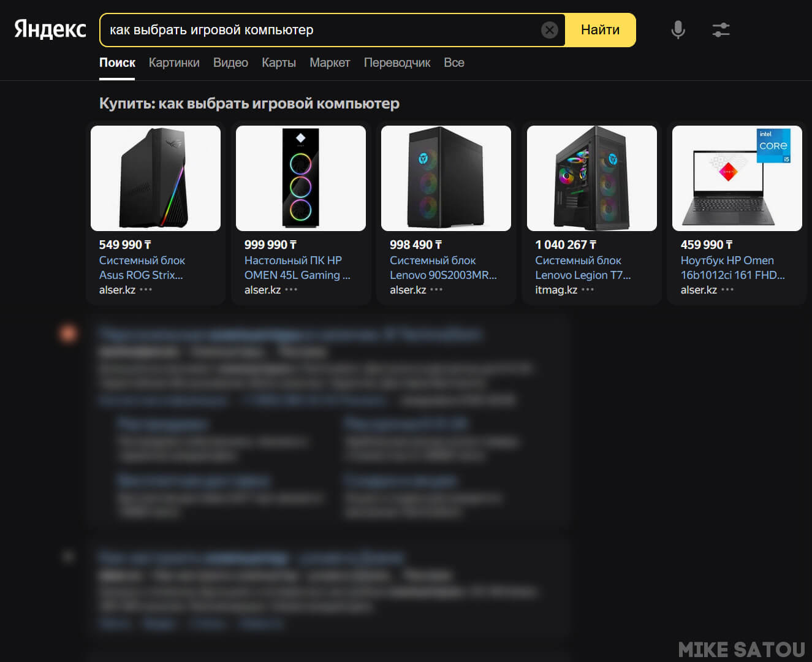Screen dimensions: 812x662
Task: Click itmag.kz seller name
Action: click(x=556, y=289)
